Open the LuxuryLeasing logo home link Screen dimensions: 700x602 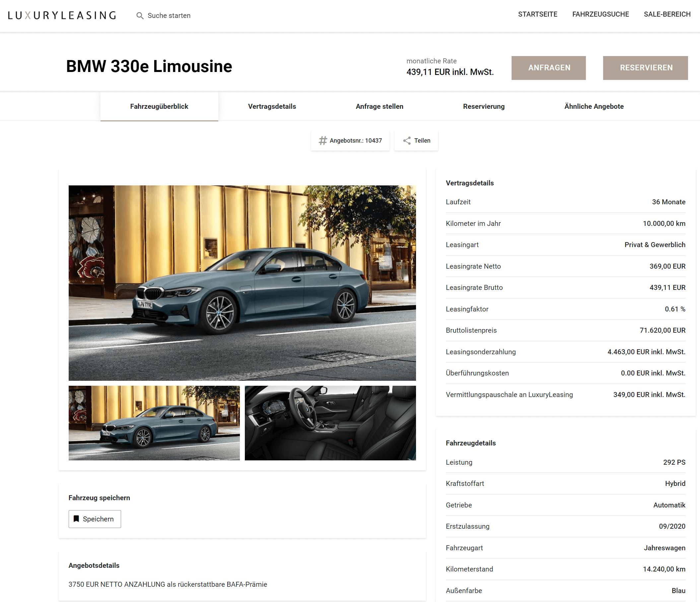point(62,16)
